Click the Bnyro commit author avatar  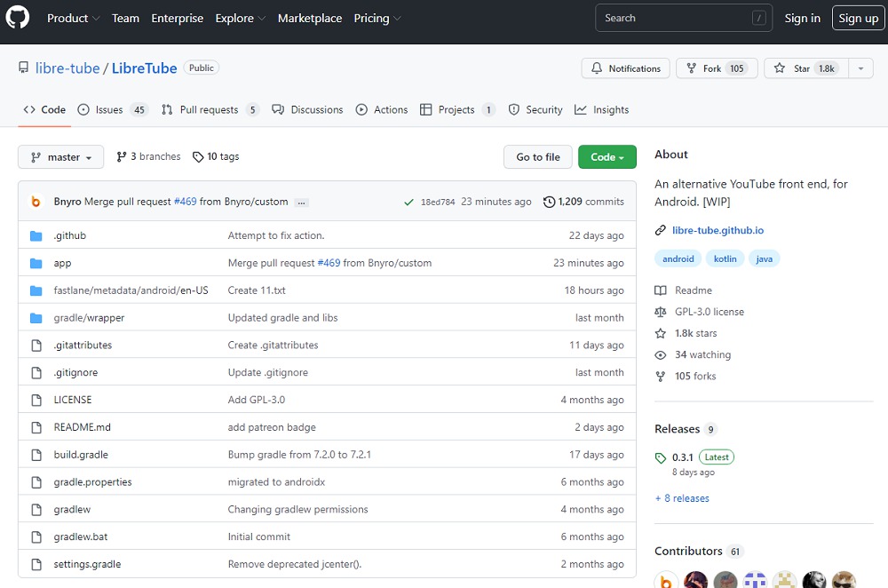click(36, 202)
